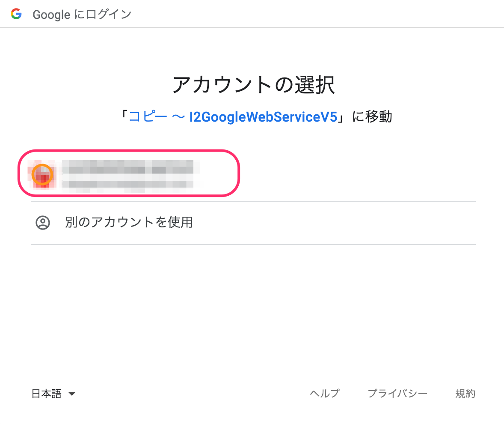This screenshot has width=504, height=424.
Task: Click the Google にログイン header title
Action: pos(82,15)
